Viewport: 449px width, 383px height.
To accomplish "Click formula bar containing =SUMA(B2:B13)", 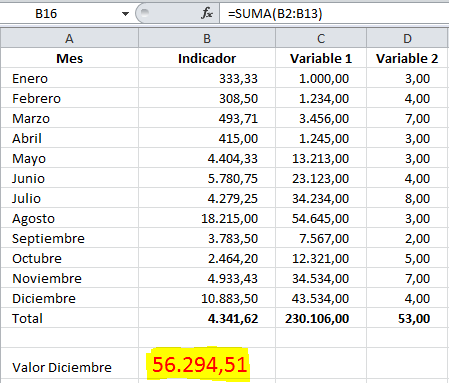I will pyautogui.click(x=334, y=14).
